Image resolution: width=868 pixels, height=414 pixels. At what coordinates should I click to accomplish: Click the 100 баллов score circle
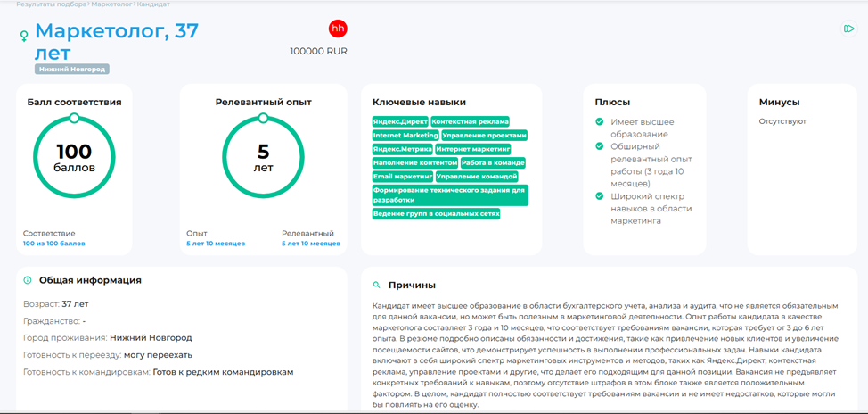(75, 159)
